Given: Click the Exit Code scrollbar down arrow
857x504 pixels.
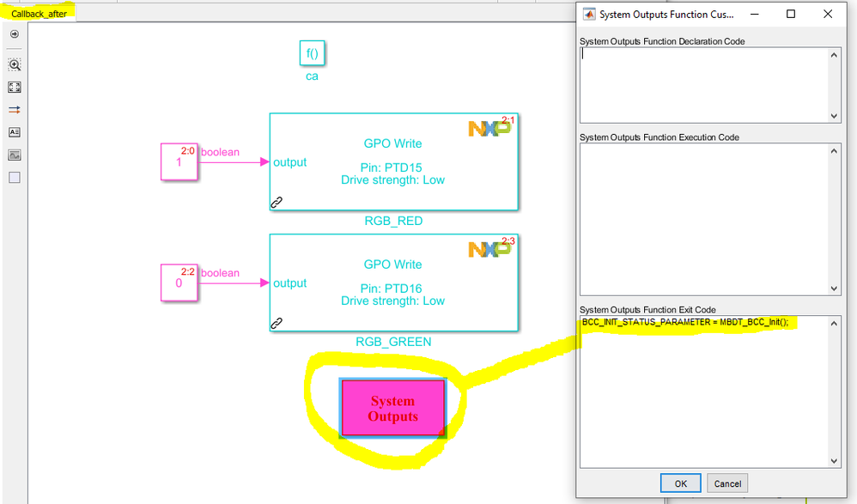Looking at the screenshot, I should point(834,460).
